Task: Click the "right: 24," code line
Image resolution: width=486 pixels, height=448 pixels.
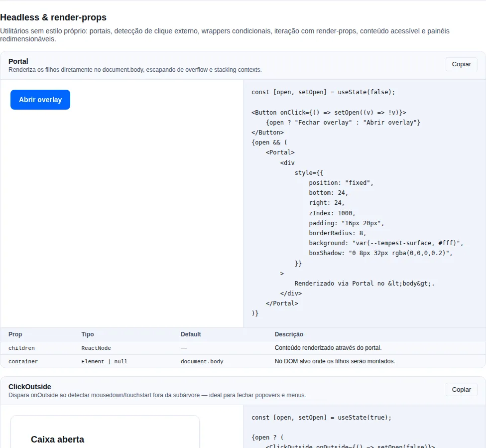Action: click(x=327, y=203)
